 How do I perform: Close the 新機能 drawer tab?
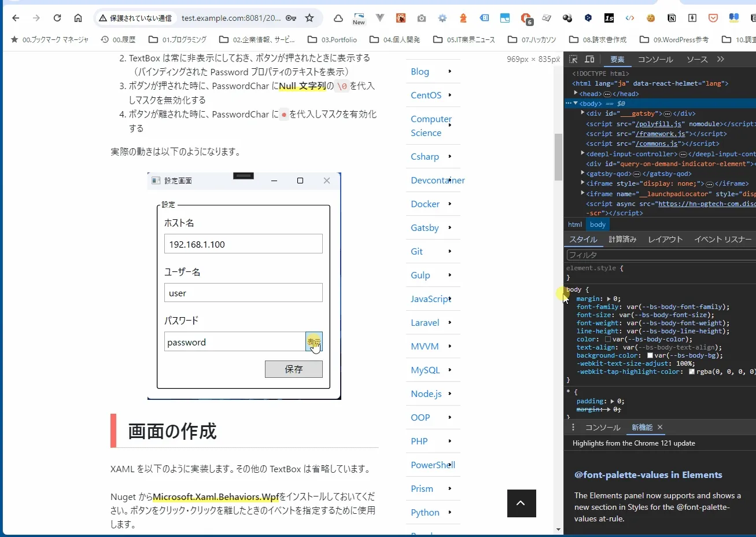pyautogui.click(x=660, y=427)
